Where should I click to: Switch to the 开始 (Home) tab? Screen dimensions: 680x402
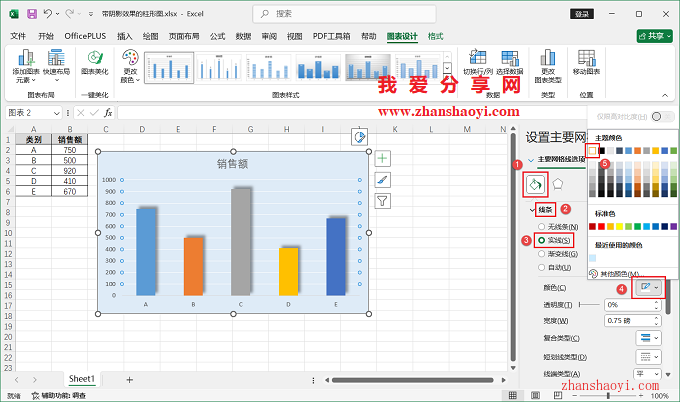(x=46, y=36)
